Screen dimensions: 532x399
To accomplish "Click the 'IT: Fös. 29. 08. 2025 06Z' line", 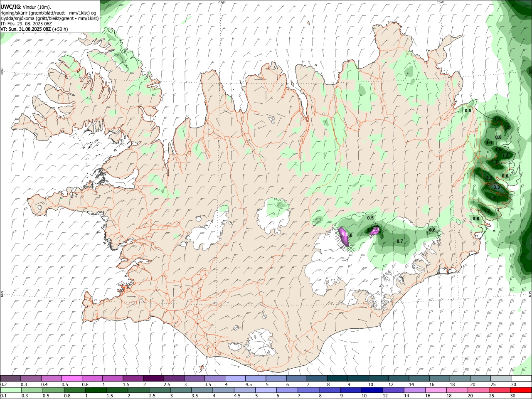I will tap(26, 24).
